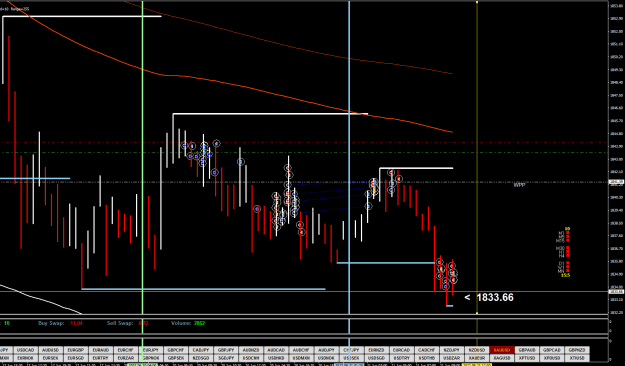
Task: Switch to the GBPJPY pair
Action: tap(226, 350)
